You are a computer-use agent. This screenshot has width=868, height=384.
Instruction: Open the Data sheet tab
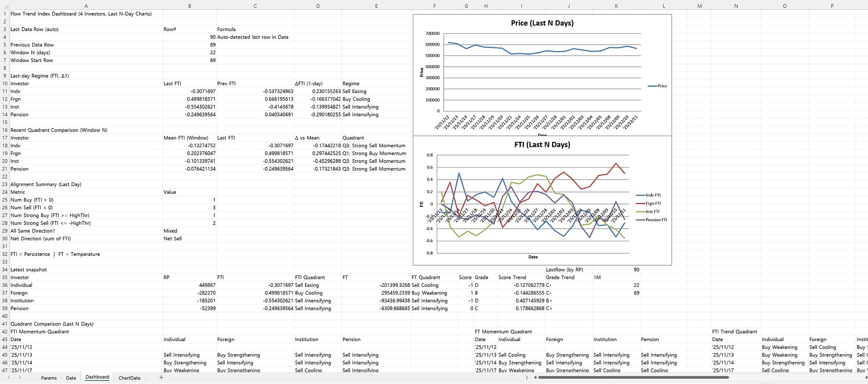(71, 378)
